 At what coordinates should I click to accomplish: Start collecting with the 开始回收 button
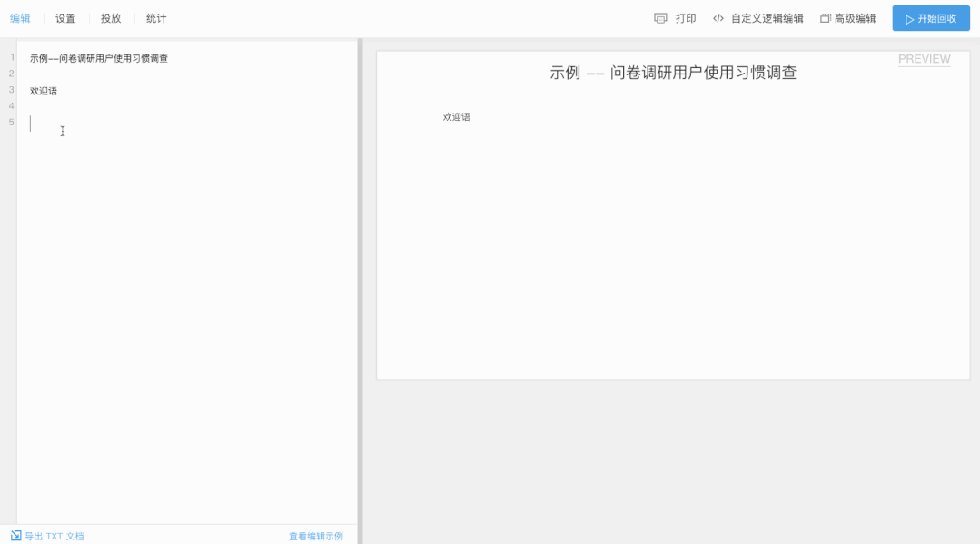[931, 18]
